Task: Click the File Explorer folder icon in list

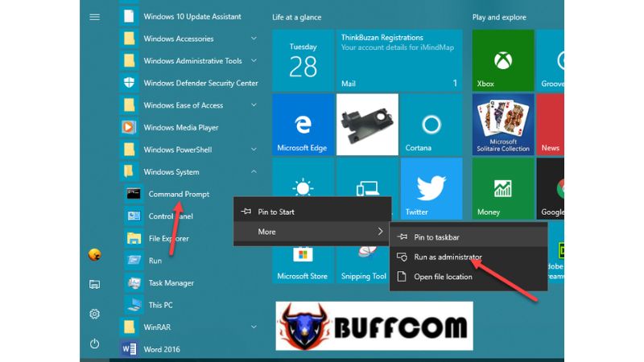Action: point(134,238)
